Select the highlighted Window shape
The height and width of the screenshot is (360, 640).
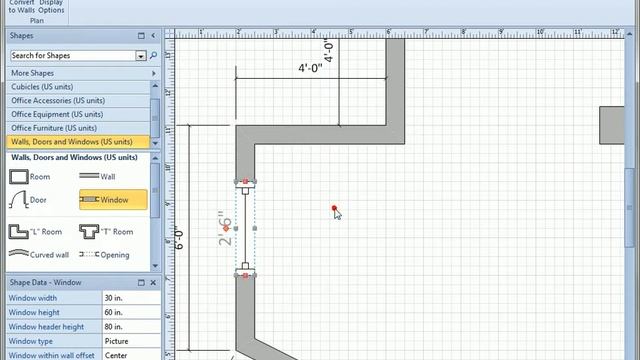[113, 200]
